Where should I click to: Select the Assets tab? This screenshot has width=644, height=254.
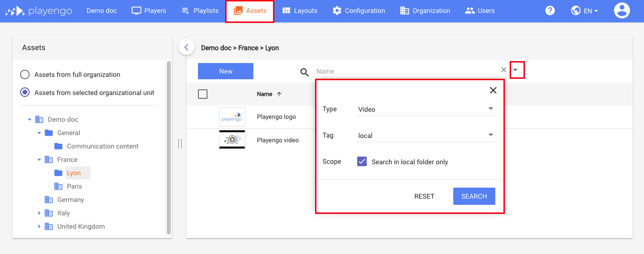[x=250, y=11]
